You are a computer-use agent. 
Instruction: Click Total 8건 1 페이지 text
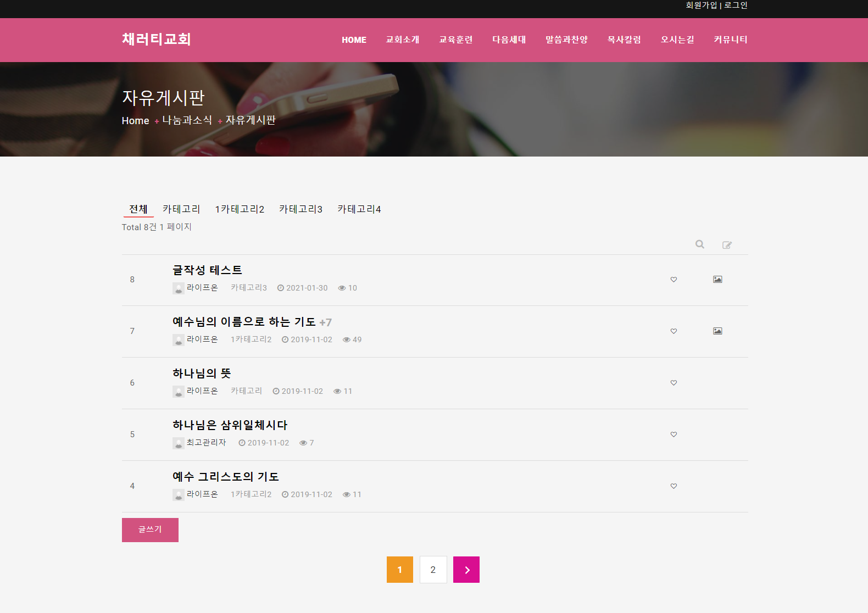pyautogui.click(x=157, y=227)
